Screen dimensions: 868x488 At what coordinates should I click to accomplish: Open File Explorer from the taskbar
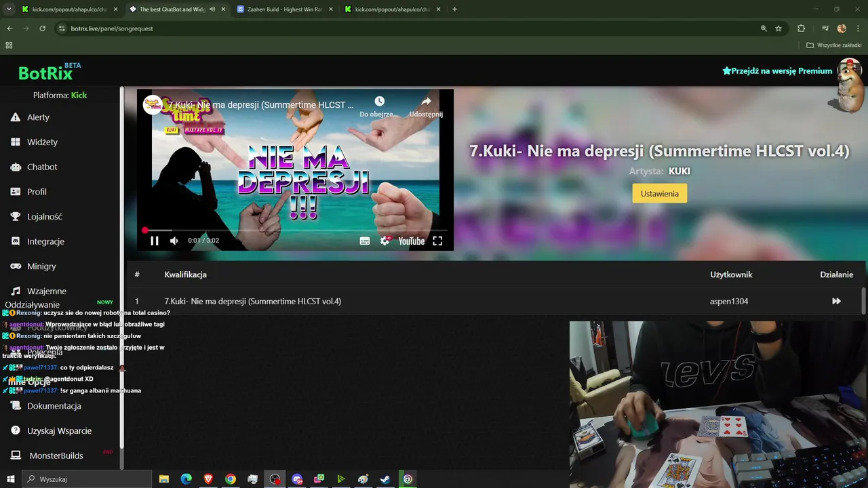[163, 479]
